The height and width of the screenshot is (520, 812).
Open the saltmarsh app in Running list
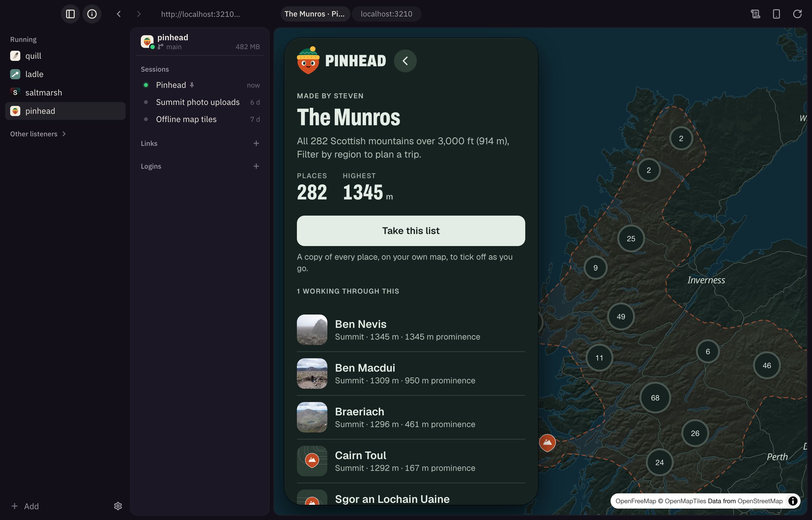(65, 93)
